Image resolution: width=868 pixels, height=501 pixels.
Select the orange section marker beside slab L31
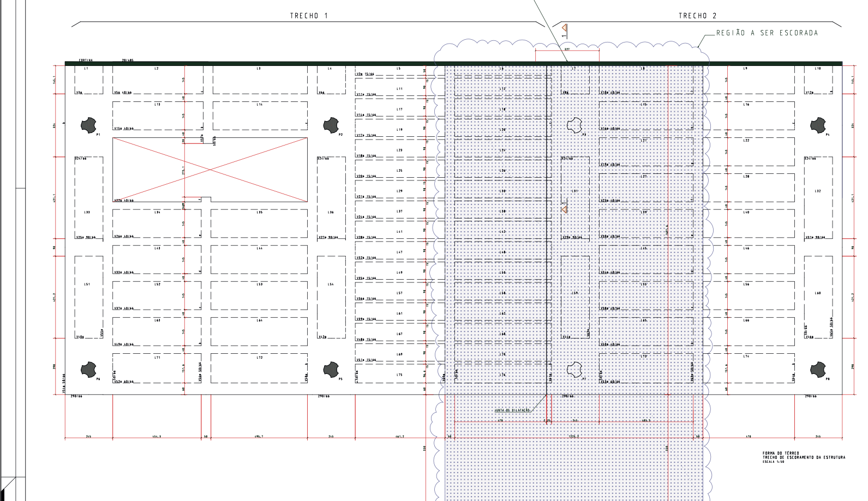pyautogui.click(x=564, y=209)
